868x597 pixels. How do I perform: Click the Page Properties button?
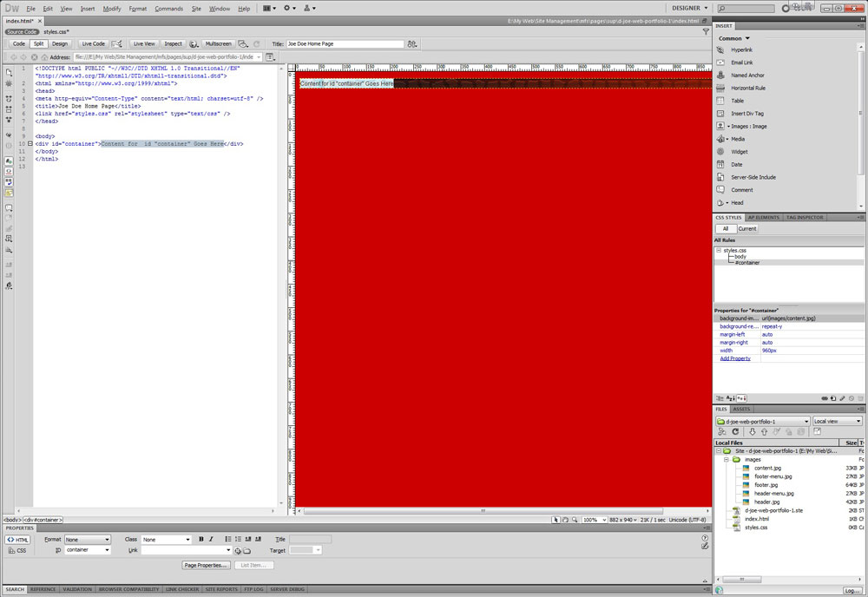(207, 565)
